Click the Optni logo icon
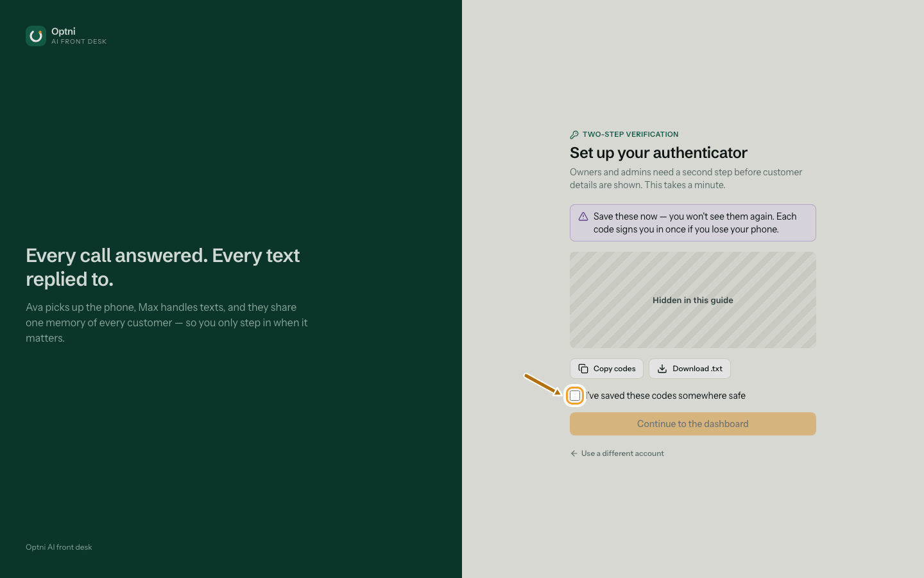The width and height of the screenshot is (924, 578). click(x=36, y=36)
